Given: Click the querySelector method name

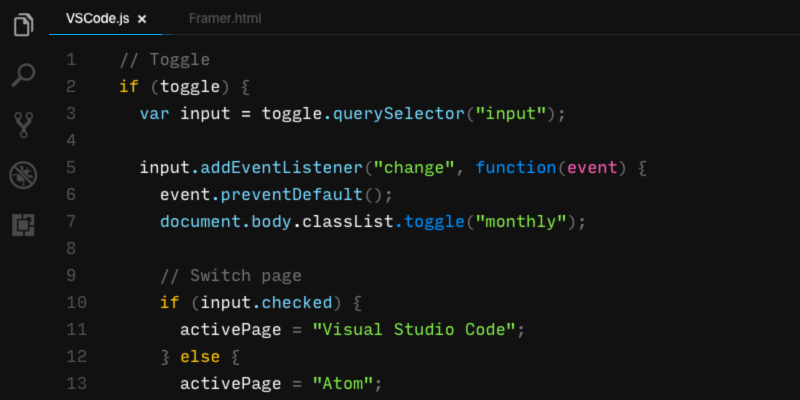Looking at the screenshot, I should (397, 114).
